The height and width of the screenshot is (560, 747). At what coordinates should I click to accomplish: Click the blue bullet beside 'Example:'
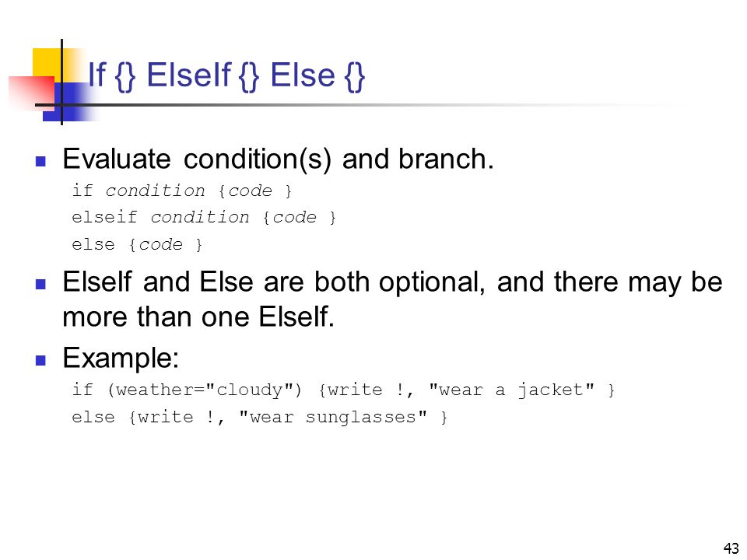click(41, 360)
